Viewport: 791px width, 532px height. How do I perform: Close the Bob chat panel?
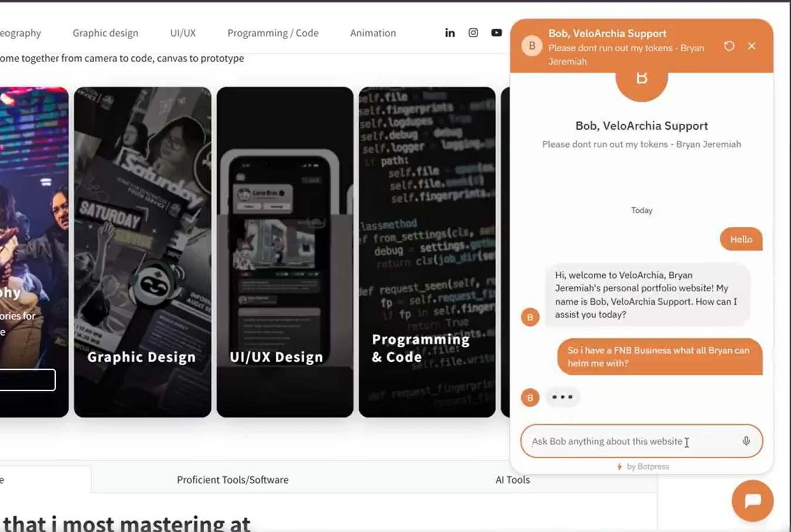[x=752, y=46]
